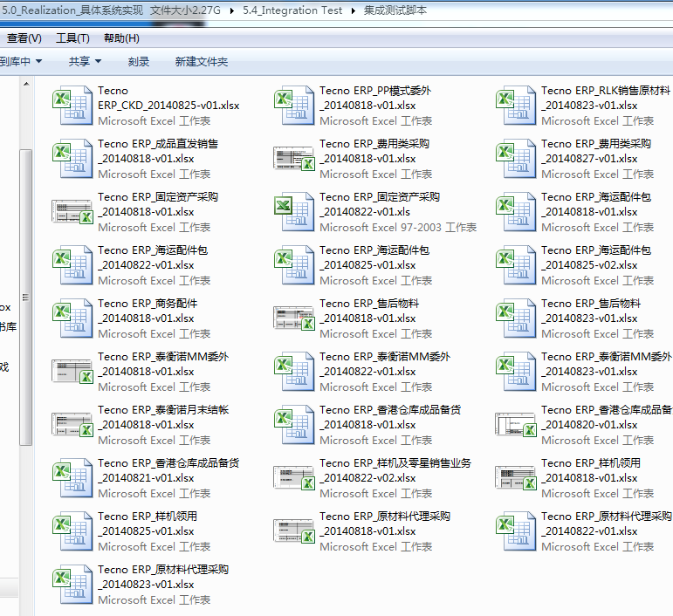
Task: Click file name Tecno ERP_泰衡诺月末结帐 _20140818-v01.xlsx
Action: click(163, 417)
